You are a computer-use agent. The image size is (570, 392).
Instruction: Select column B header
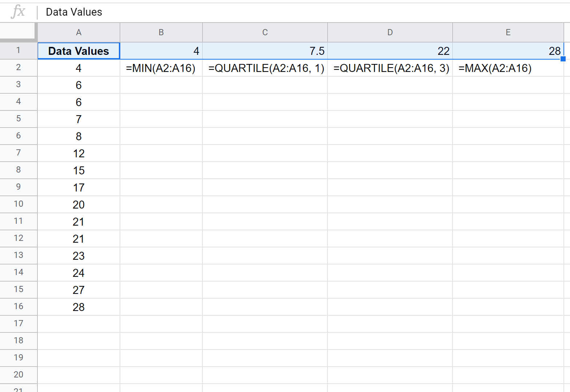click(x=161, y=32)
